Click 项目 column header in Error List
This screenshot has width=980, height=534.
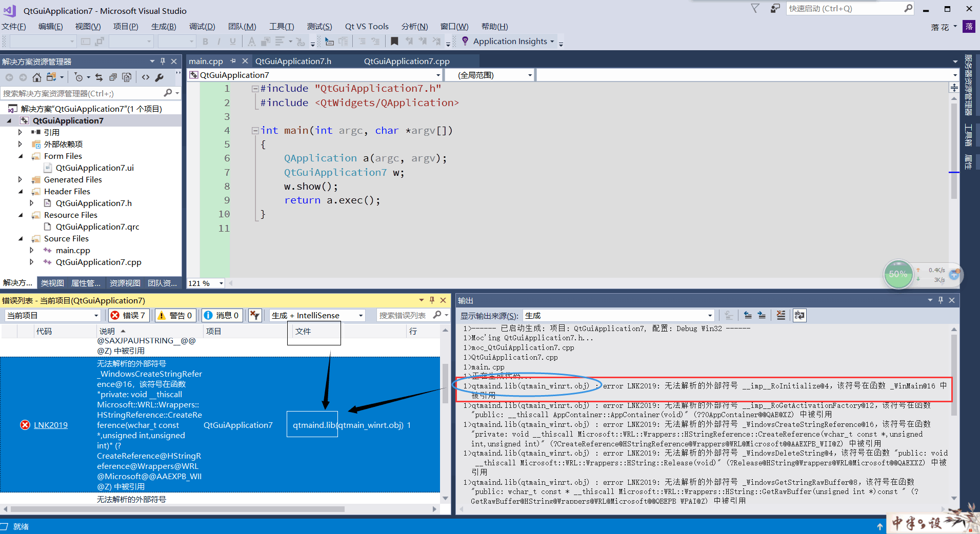pyautogui.click(x=213, y=331)
